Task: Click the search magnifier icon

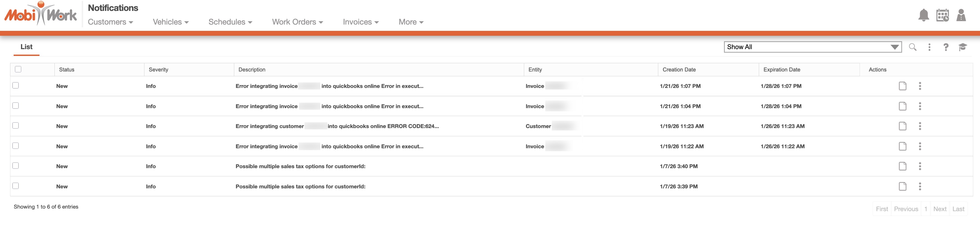Action: pos(912,47)
